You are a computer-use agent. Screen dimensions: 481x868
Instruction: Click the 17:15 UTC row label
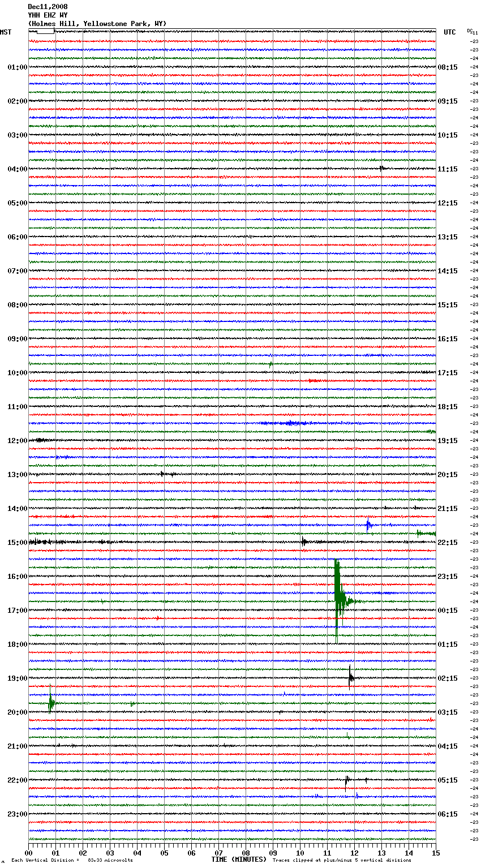pos(448,373)
